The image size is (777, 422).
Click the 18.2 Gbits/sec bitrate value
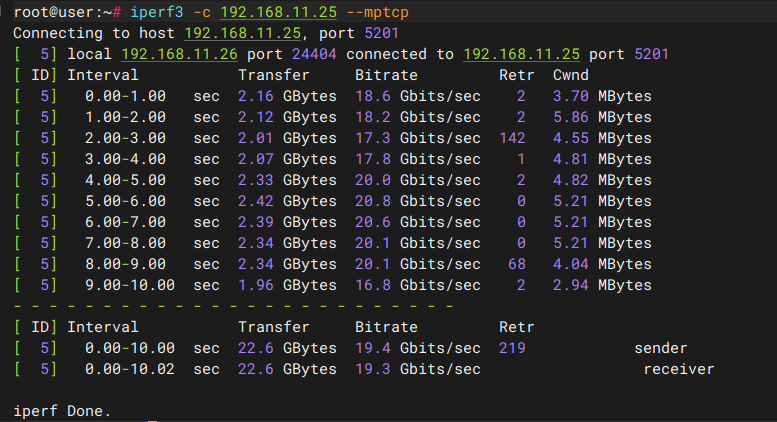coord(418,117)
